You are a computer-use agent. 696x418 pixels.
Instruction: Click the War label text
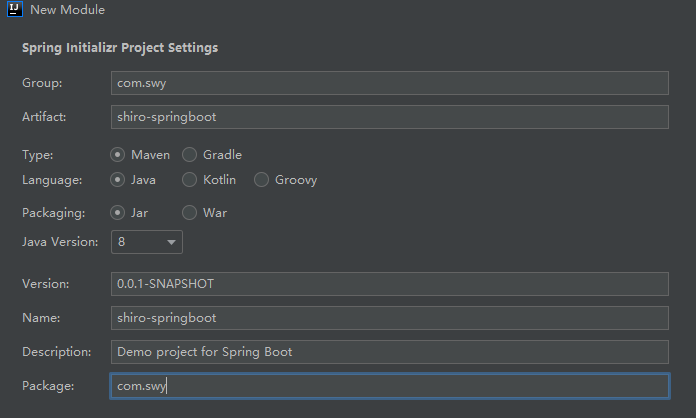[x=215, y=213]
